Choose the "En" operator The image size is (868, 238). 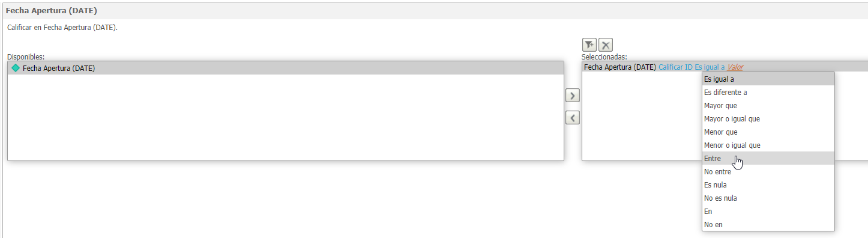pyautogui.click(x=768, y=212)
